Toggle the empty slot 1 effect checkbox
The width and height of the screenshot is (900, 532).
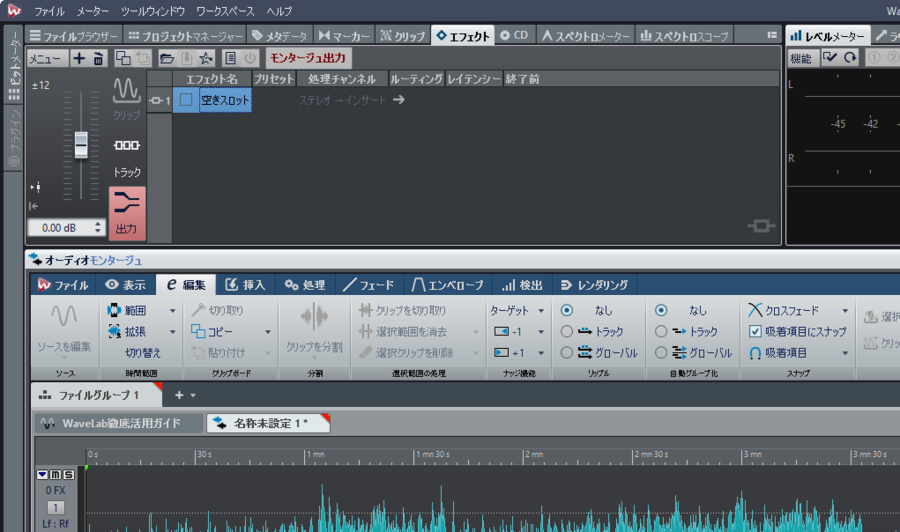pyautogui.click(x=185, y=100)
